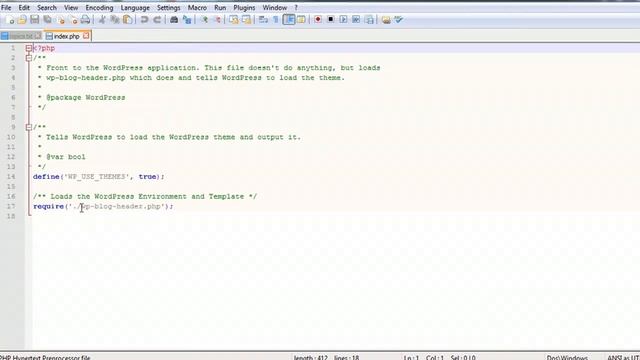Click the Cut scissors icon
This screenshot has height=360, width=640.
pos(102,20)
